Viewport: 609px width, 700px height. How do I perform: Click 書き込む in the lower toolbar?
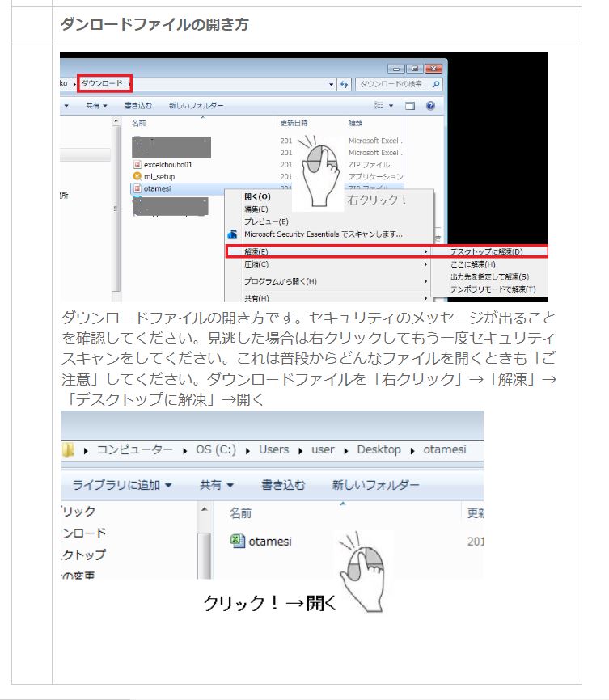pyautogui.click(x=283, y=485)
